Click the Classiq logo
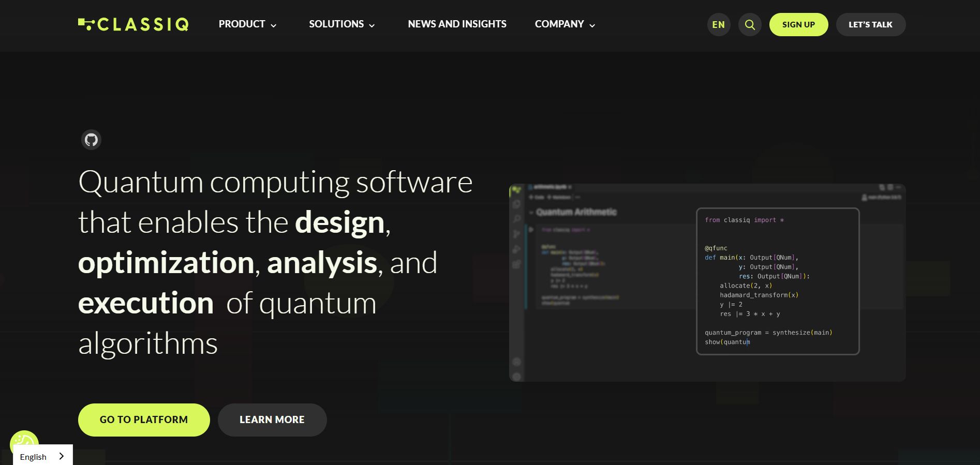This screenshot has height=465, width=980. [x=133, y=24]
